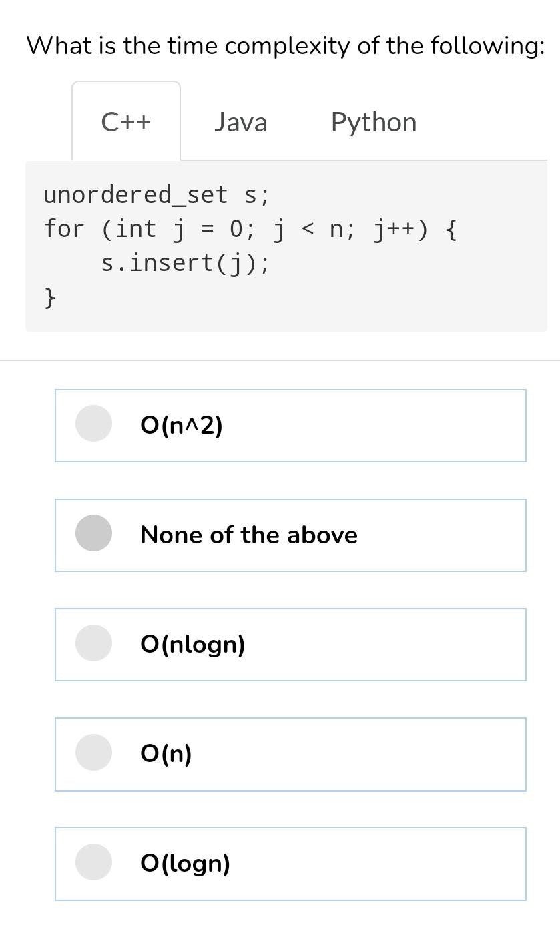The width and height of the screenshot is (560, 943).
Task: Click the None of the above label text
Action: [249, 535]
